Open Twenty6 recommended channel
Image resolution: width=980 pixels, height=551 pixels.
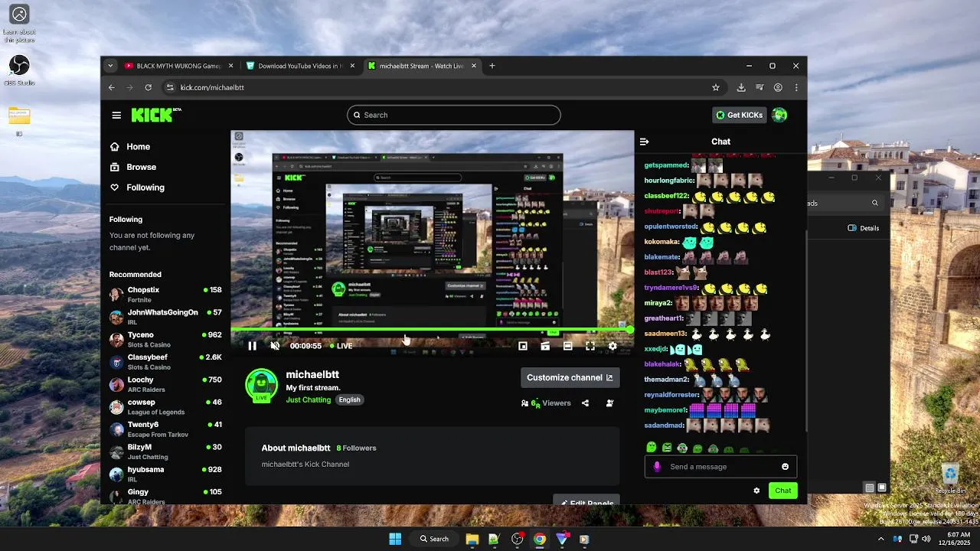coord(165,429)
